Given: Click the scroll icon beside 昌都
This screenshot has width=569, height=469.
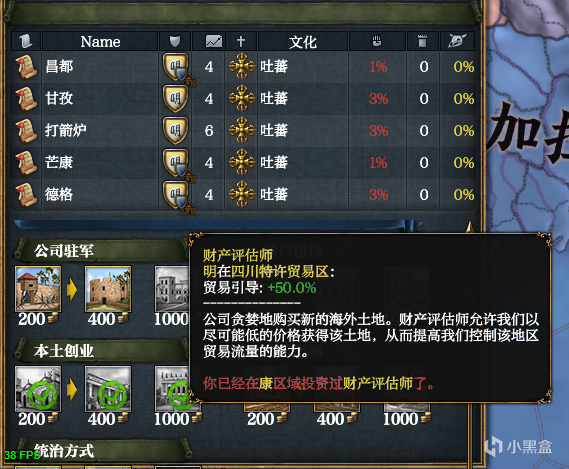Looking at the screenshot, I should [26, 67].
